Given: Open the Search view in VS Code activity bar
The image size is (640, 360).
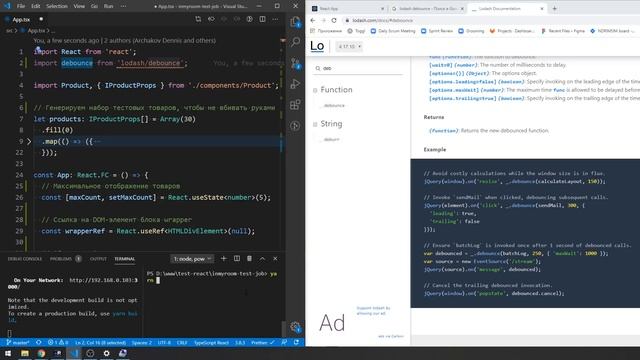Looking at the screenshot, I should 295,42.
